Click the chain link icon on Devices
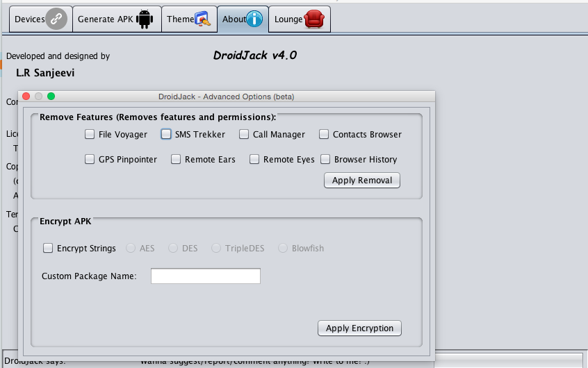 56,19
